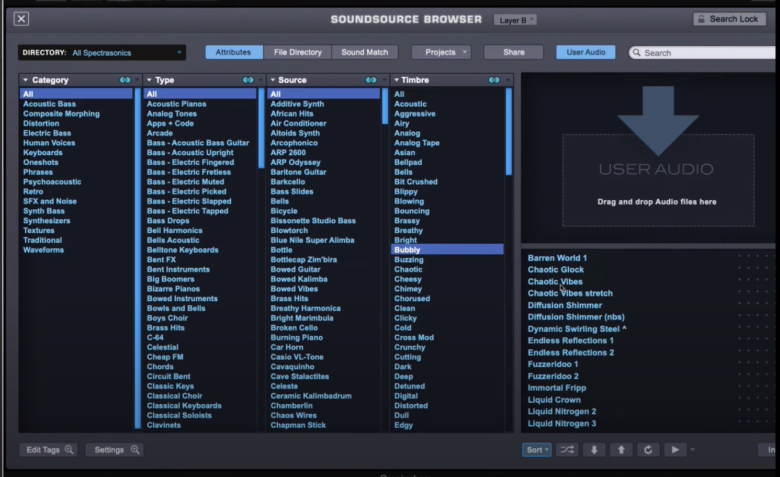Open the Layer B dropdown
The height and width of the screenshot is (477, 780).
point(515,20)
